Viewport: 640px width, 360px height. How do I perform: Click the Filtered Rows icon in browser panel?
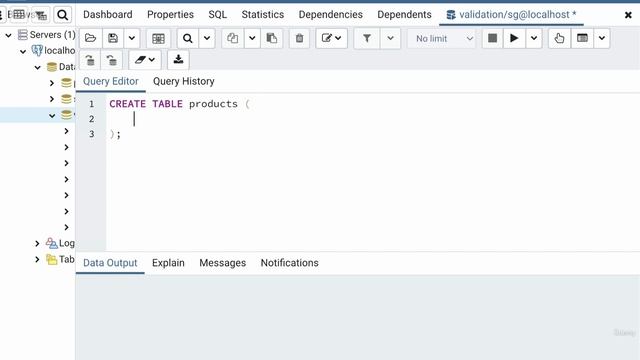[41, 16]
